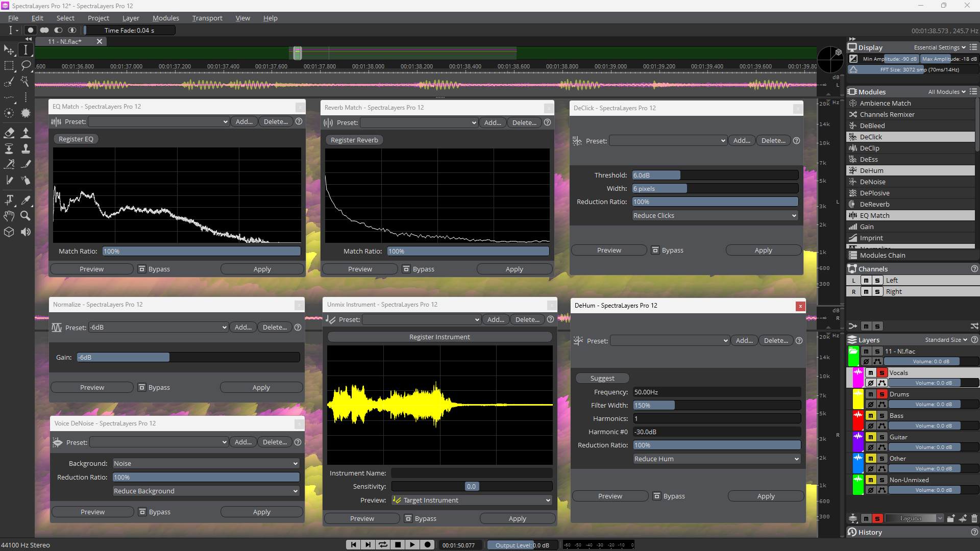Start recording with Record button
This screenshot has height=551, width=980.
[428, 545]
